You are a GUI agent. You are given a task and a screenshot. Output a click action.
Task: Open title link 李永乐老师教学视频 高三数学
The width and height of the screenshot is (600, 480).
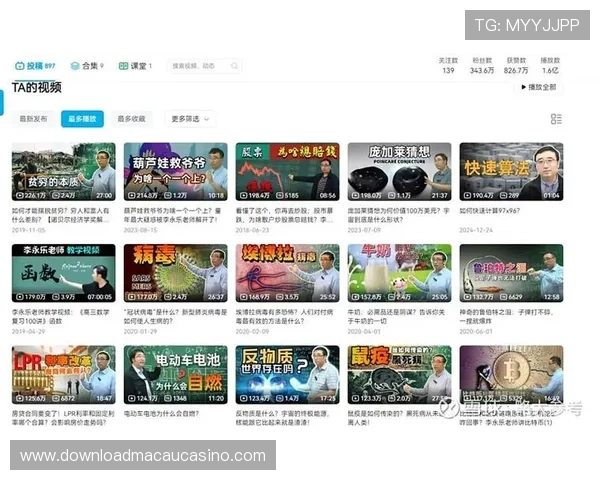[60, 317]
